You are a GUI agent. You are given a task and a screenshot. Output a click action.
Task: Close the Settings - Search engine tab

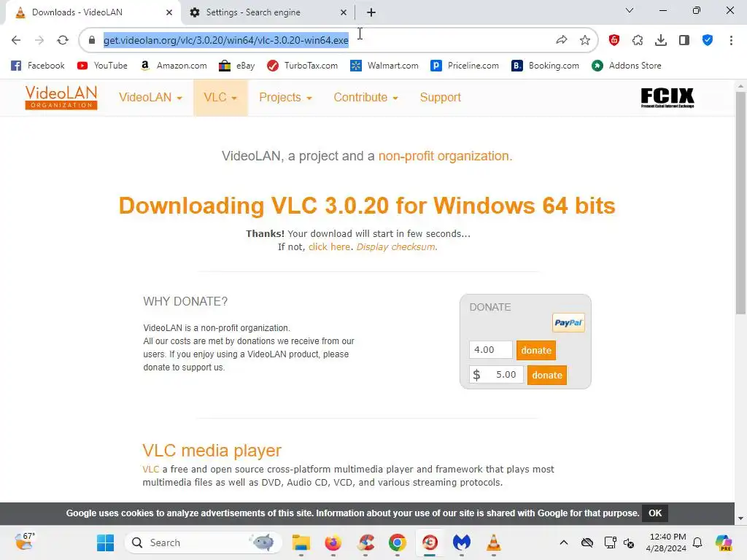click(344, 12)
